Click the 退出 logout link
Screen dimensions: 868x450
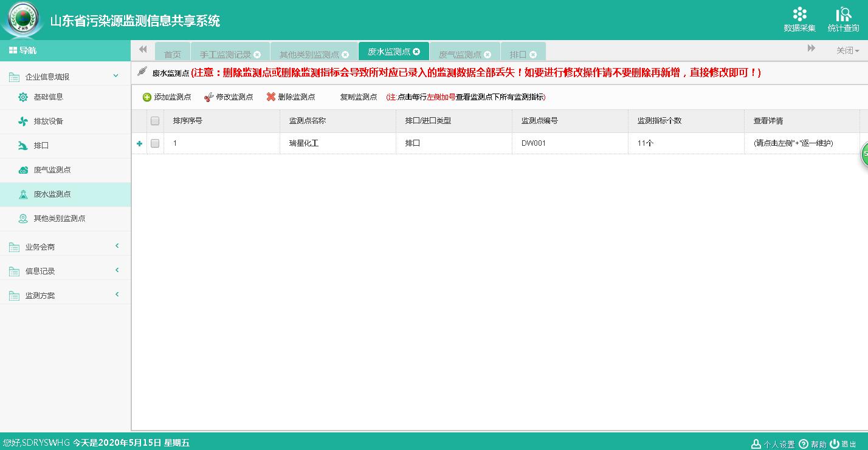[x=844, y=444]
